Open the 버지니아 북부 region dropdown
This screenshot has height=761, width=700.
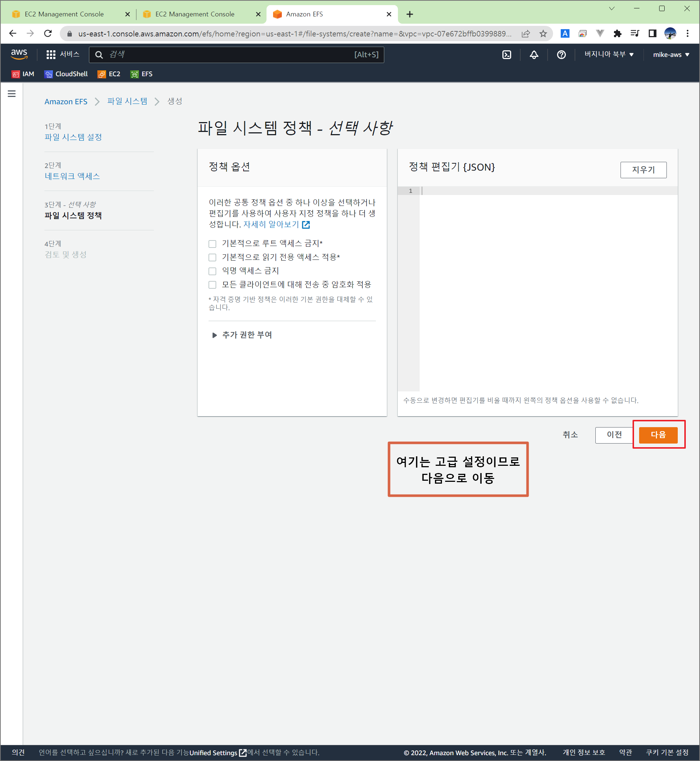(609, 55)
